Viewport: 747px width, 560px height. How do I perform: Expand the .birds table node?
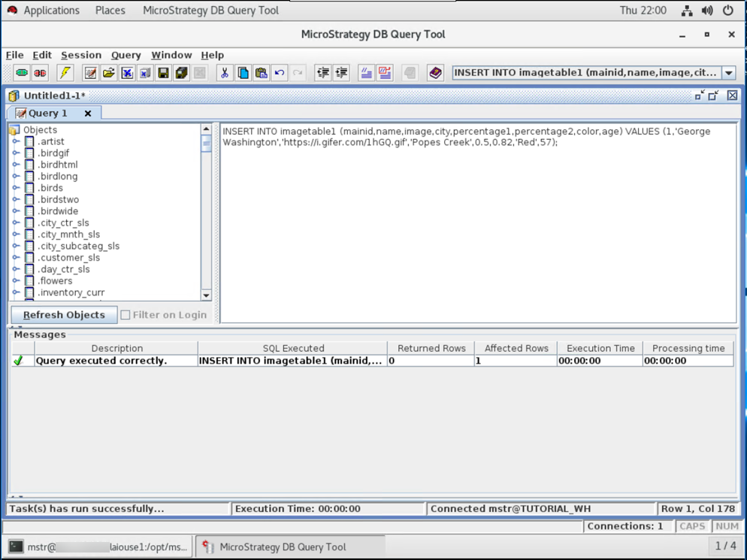click(x=16, y=188)
